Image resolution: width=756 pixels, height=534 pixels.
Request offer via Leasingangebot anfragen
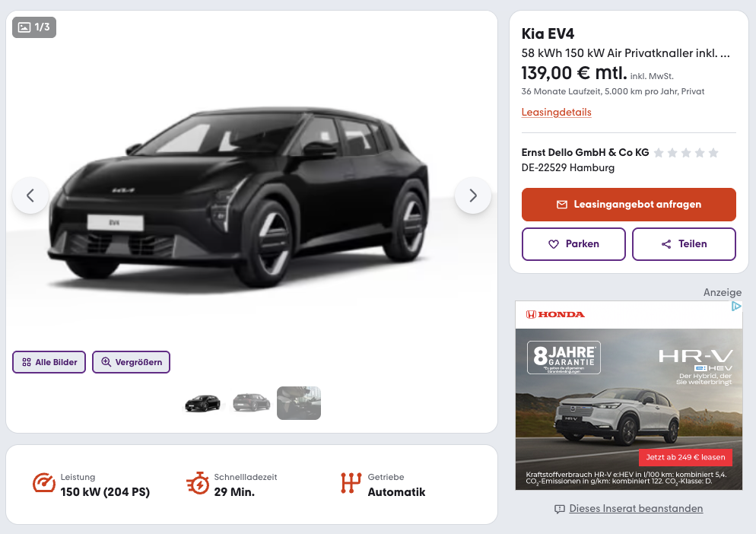tap(628, 205)
